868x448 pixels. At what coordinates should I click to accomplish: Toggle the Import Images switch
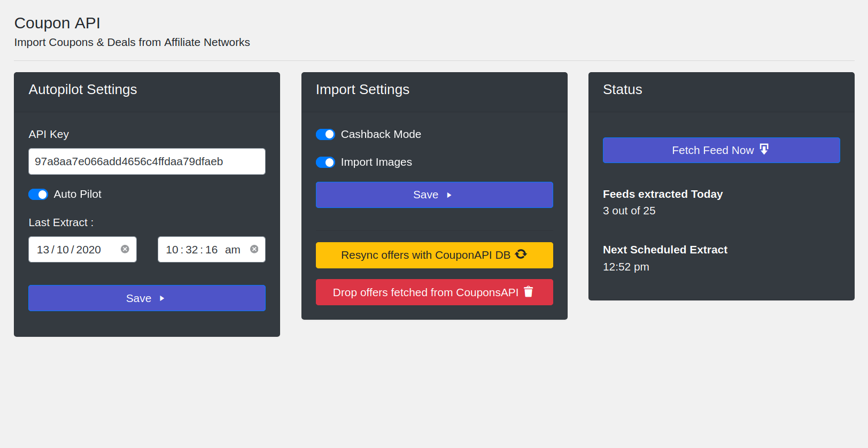click(x=325, y=163)
